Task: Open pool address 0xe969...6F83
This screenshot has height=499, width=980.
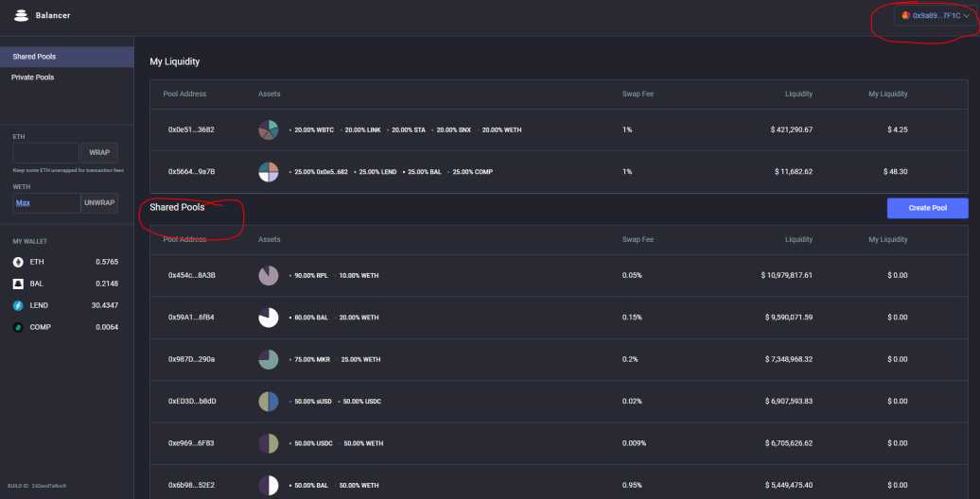Action: 191,443
